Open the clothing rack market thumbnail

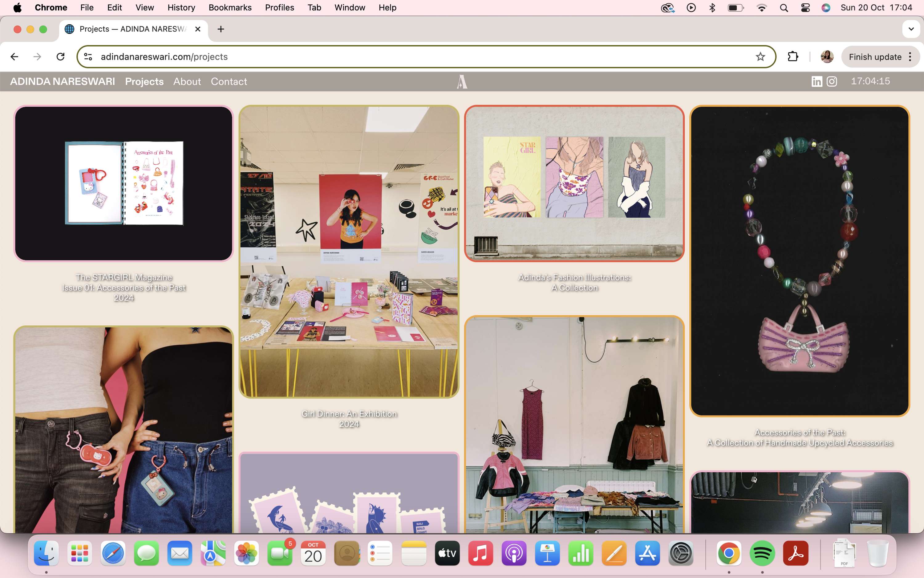point(574,424)
